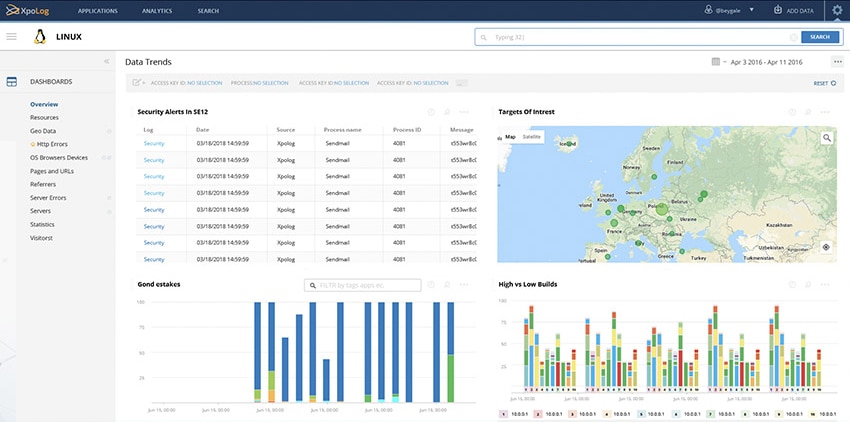Click the user avatar icon beside @beygale
The image size is (850, 422).
(708, 10)
